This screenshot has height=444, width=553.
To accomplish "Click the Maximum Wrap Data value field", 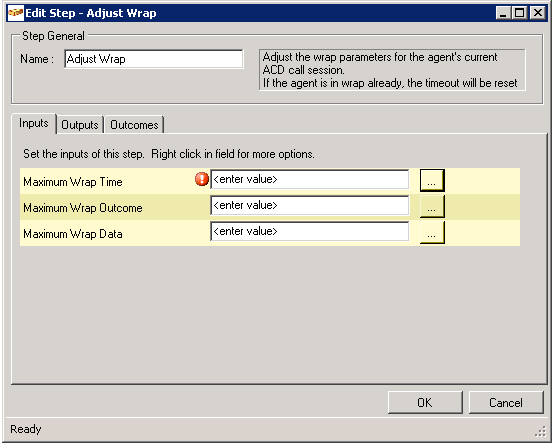I will (310, 231).
